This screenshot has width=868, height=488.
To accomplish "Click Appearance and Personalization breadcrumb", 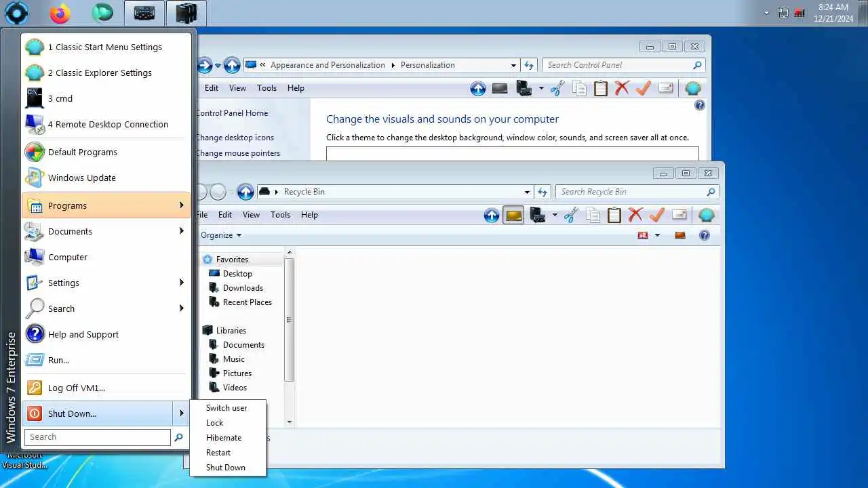I will click(x=328, y=65).
